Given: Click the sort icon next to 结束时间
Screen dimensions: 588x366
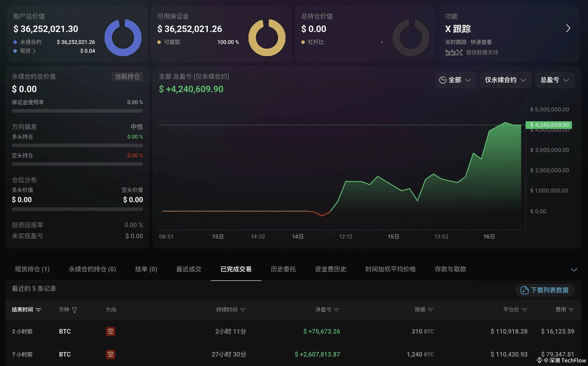Looking at the screenshot, I should click(38, 310).
